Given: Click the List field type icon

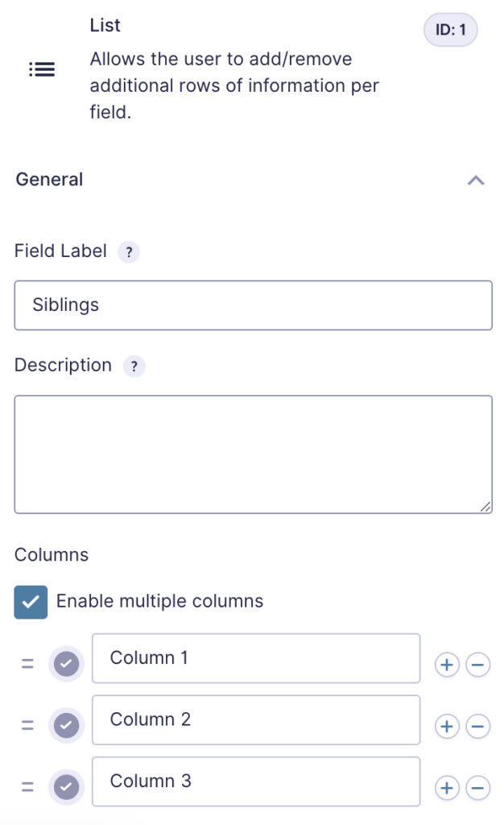Looking at the screenshot, I should pos(42,69).
